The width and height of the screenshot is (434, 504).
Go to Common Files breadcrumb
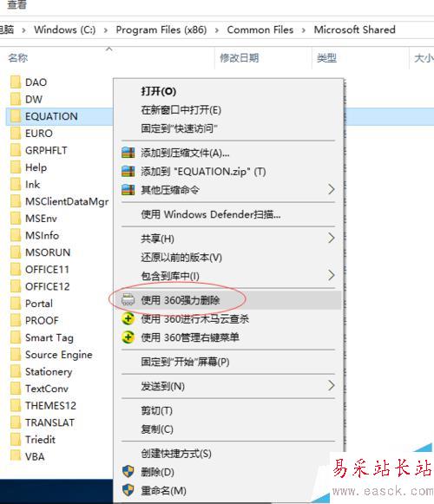(260, 29)
